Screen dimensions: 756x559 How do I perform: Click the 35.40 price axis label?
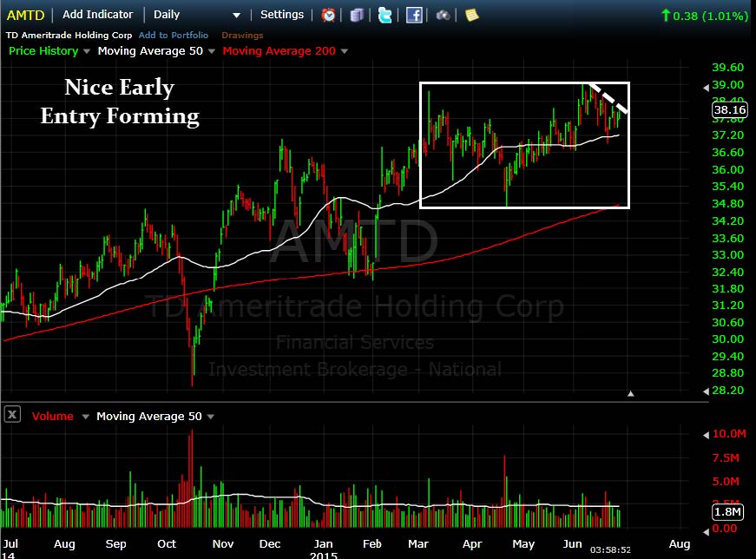[728, 186]
